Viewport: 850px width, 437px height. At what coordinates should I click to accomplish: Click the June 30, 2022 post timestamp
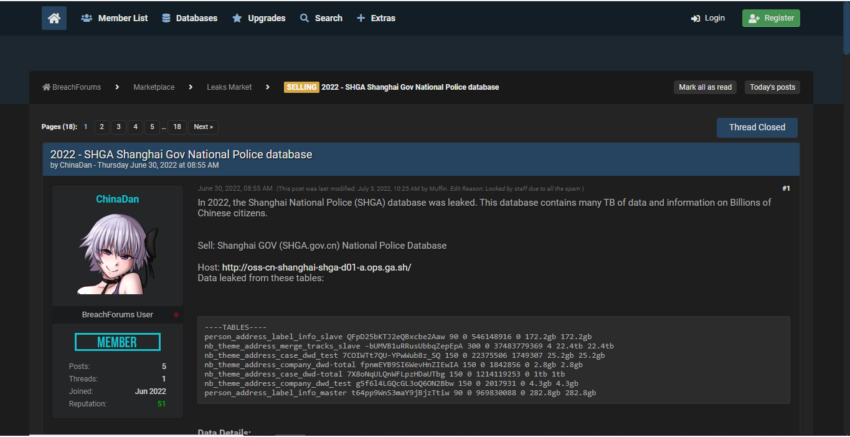(x=235, y=189)
